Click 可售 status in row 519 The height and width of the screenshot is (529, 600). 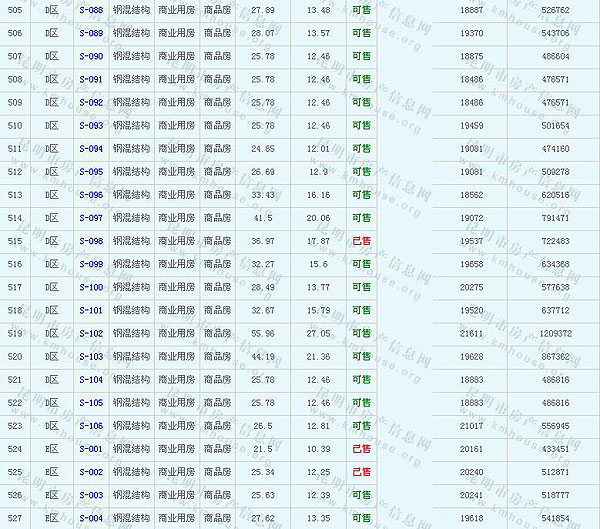(361, 333)
